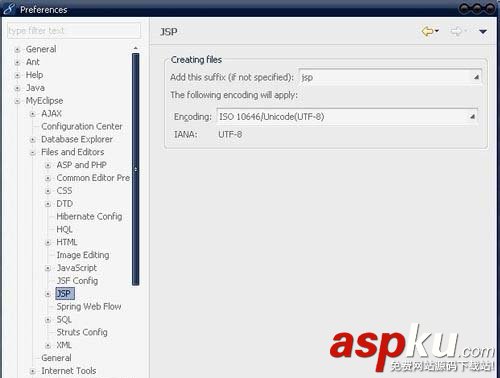
Task: Expand the JavaScript tree node
Action: tap(48, 268)
